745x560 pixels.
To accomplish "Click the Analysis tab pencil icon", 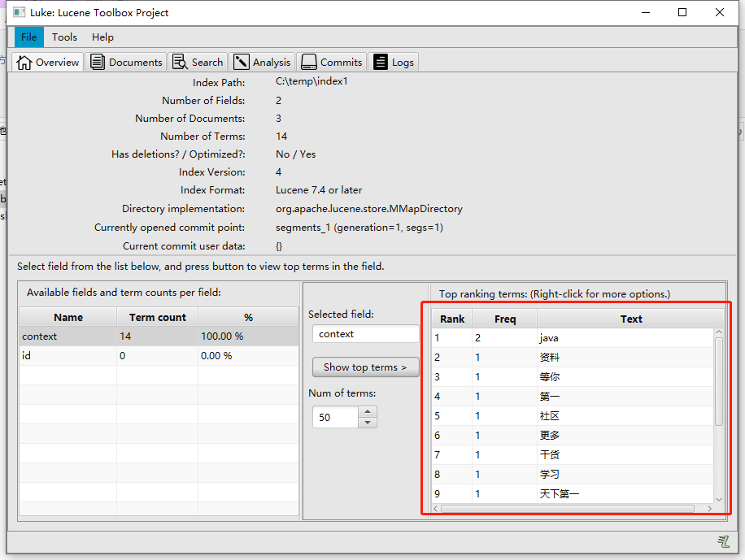I will pyautogui.click(x=242, y=62).
